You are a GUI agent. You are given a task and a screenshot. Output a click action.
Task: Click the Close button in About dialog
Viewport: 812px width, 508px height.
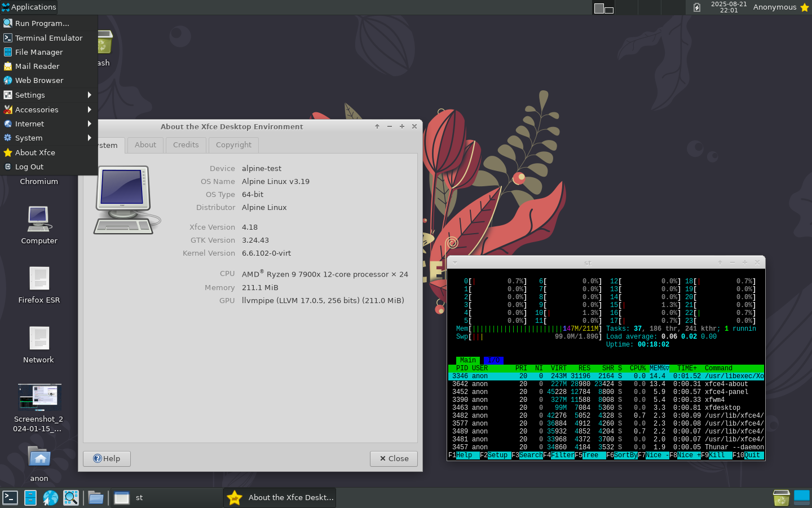pos(394,458)
